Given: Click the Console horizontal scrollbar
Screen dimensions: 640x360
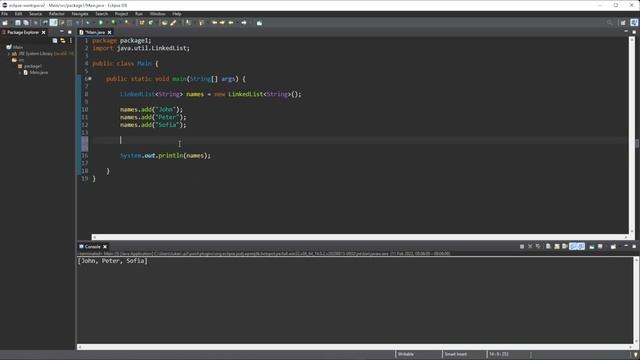Looking at the screenshot, I should (354, 347).
